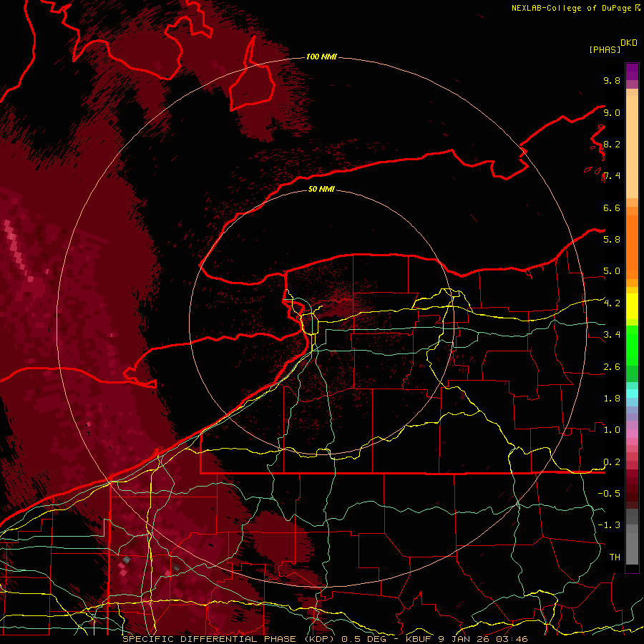Click the 1.8 value on the scale
The width and height of the screenshot is (644, 644).
(x=612, y=398)
